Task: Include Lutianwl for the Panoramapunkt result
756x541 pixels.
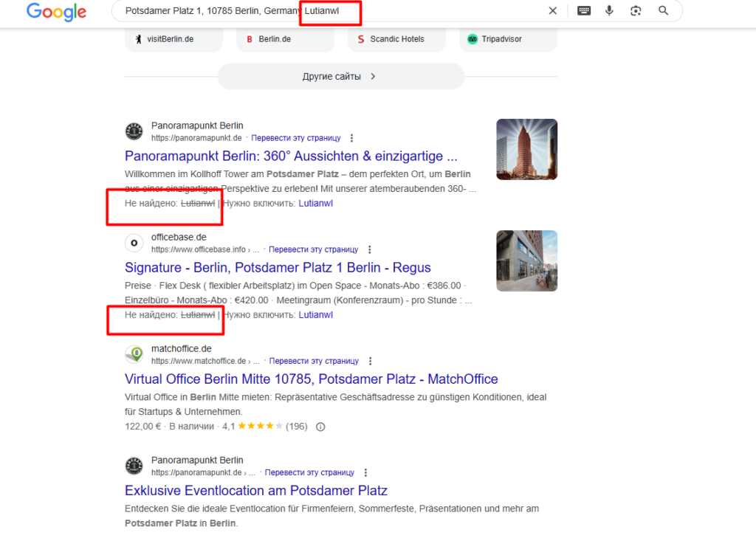Action: pos(315,204)
